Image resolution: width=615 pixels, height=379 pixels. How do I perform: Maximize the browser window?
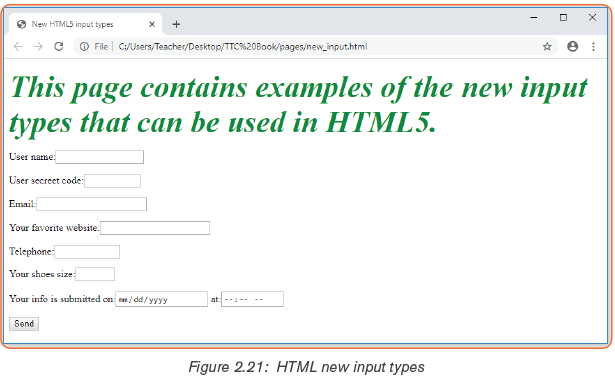563,17
